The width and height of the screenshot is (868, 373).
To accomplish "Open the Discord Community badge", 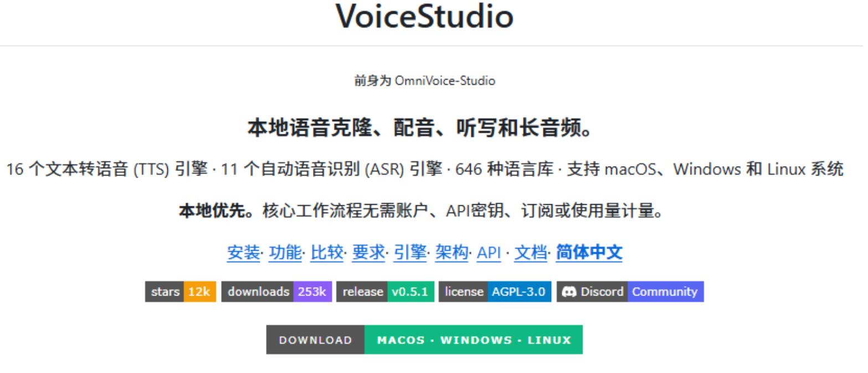I will (x=630, y=292).
